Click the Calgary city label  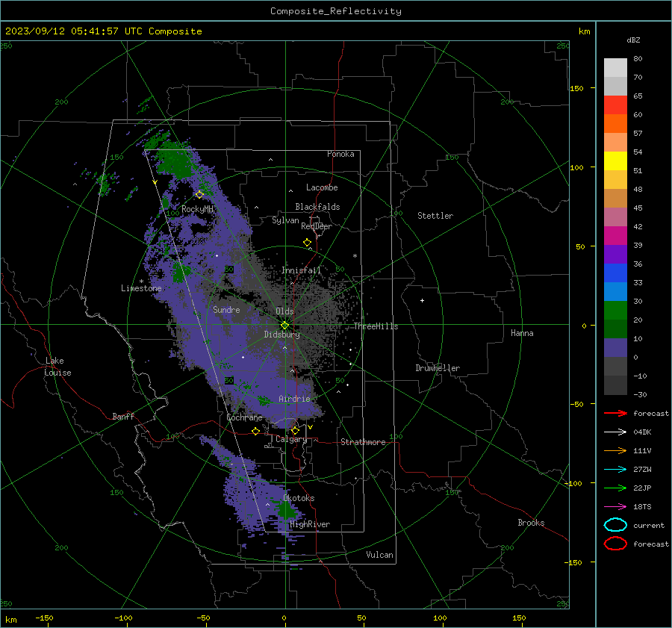click(291, 439)
